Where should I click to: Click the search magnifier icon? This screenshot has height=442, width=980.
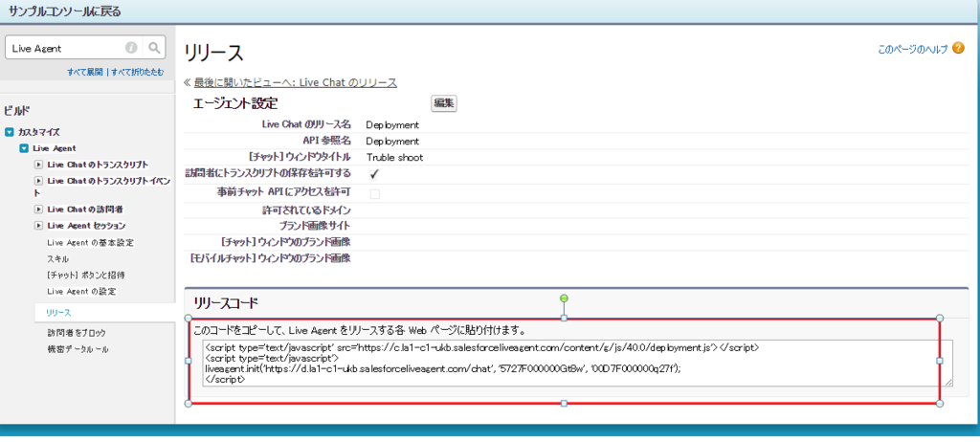click(153, 48)
